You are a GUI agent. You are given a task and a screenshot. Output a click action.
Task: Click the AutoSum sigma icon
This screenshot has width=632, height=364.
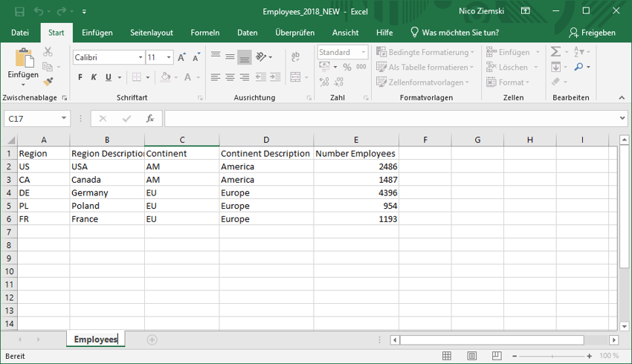(x=555, y=52)
